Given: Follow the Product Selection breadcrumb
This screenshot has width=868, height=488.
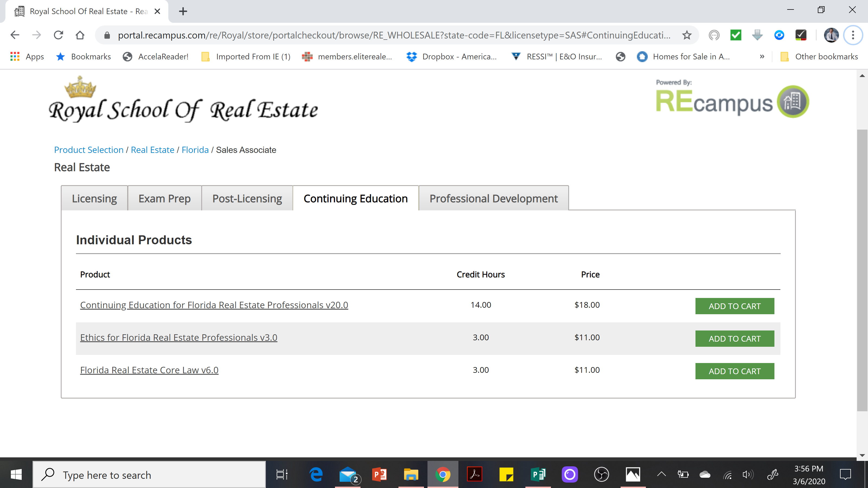Looking at the screenshot, I should click(x=89, y=150).
